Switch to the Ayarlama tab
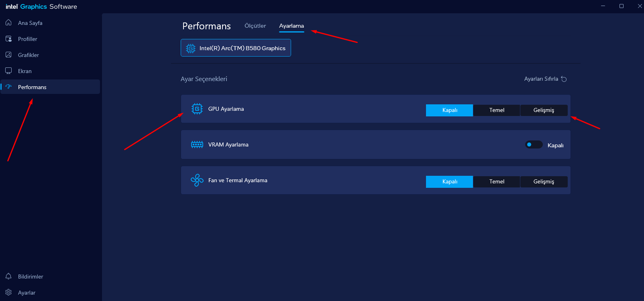This screenshot has width=644, height=301. pos(291,26)
